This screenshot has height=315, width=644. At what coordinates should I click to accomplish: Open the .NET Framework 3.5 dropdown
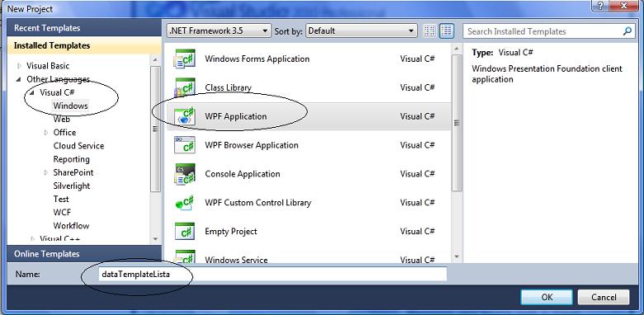(x=219, y=31)
